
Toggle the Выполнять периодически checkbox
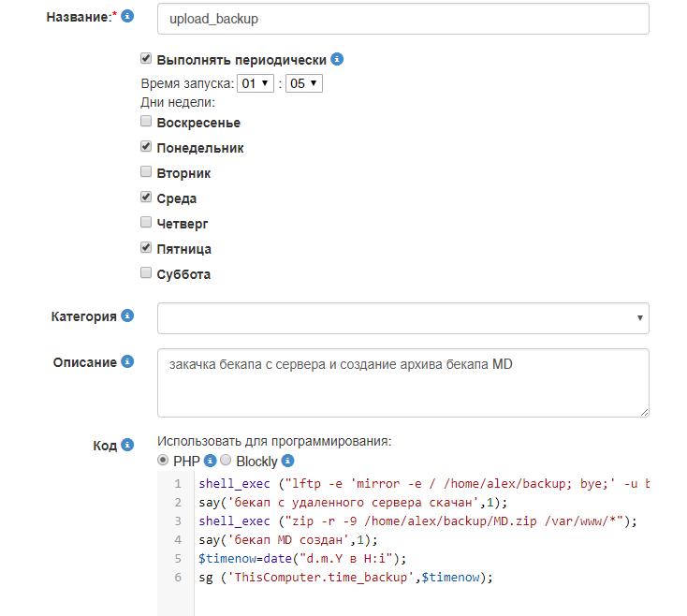146,58
